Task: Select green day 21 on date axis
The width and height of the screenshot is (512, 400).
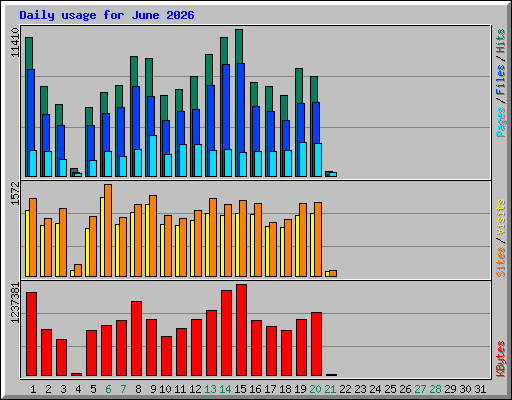Action: [330, 389]
